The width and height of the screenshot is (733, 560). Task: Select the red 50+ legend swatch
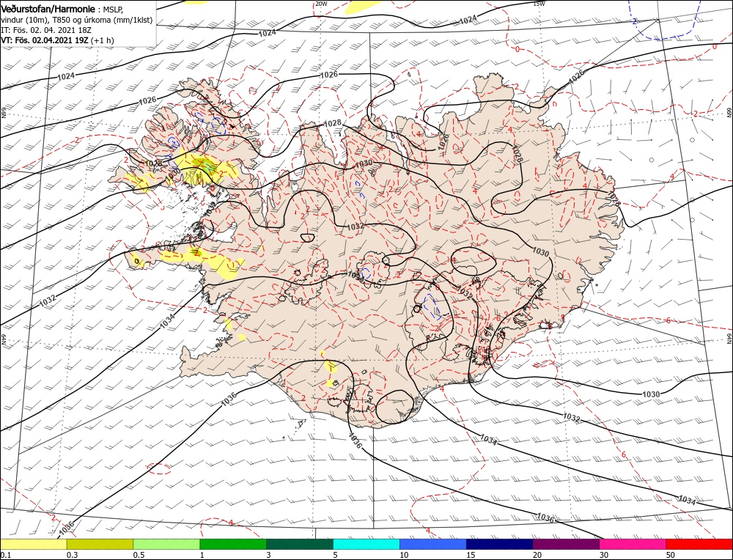pos(700,544)
